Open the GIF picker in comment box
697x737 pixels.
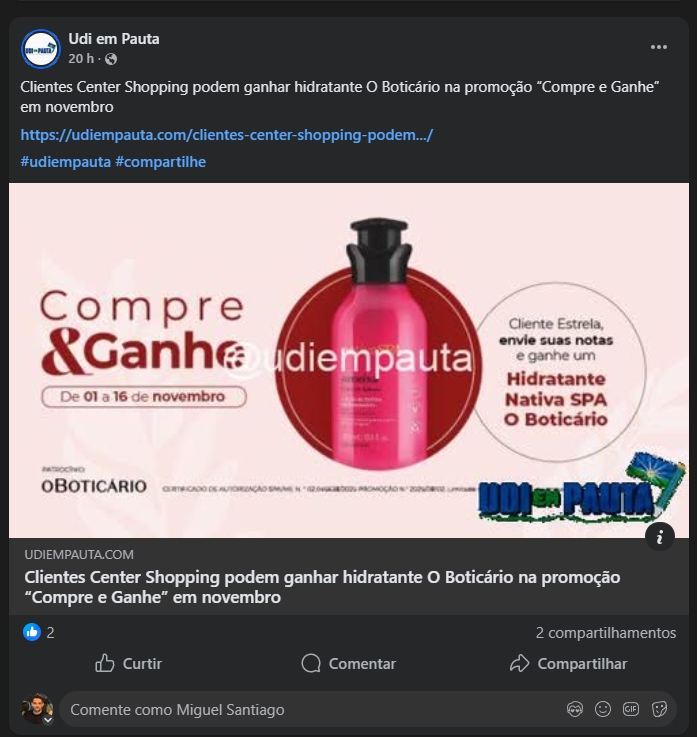(631, 709)
